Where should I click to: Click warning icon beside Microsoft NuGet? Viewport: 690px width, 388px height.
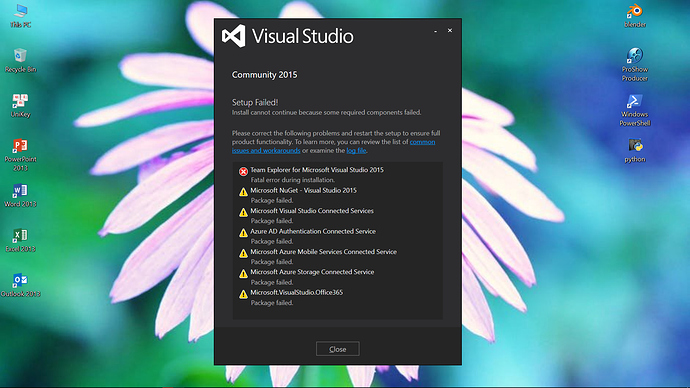tap(243, 192)
